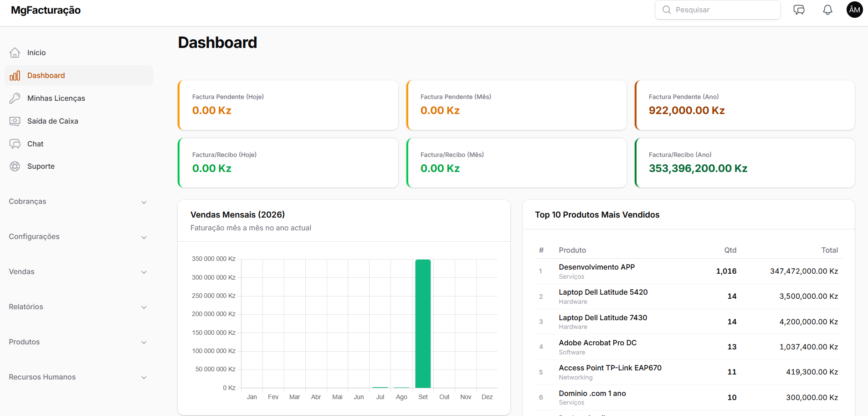Image resolution: width=868 pixels, height=416 pixels.
Task: Click the magnifier icon in search box
Action: coord(667,10)
